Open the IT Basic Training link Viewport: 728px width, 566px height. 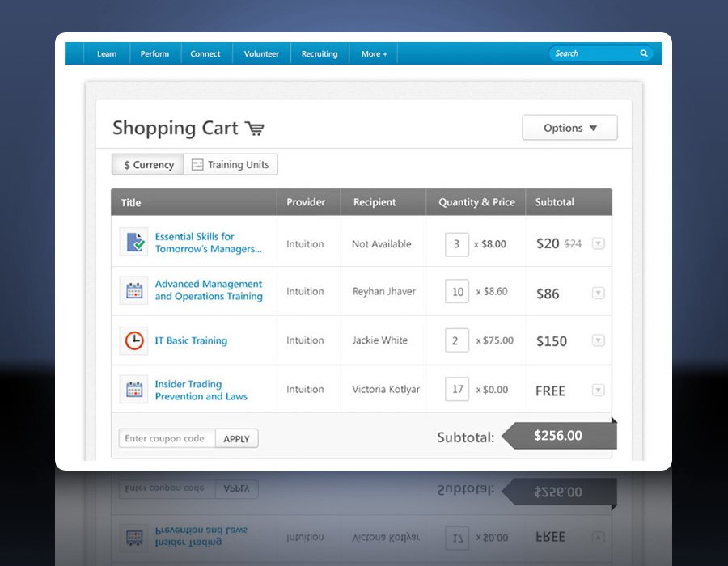point(191,340)
